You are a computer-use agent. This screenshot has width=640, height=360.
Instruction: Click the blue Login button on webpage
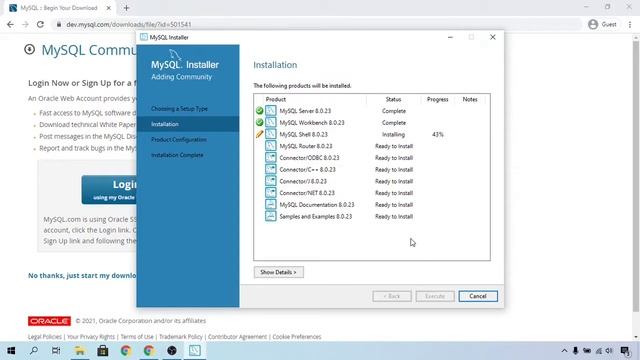(x=109, y=190)
